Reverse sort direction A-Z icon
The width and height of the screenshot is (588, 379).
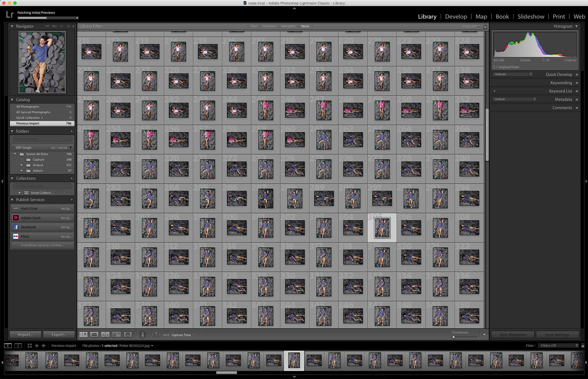pyautogui.click(x=156, y=335)
